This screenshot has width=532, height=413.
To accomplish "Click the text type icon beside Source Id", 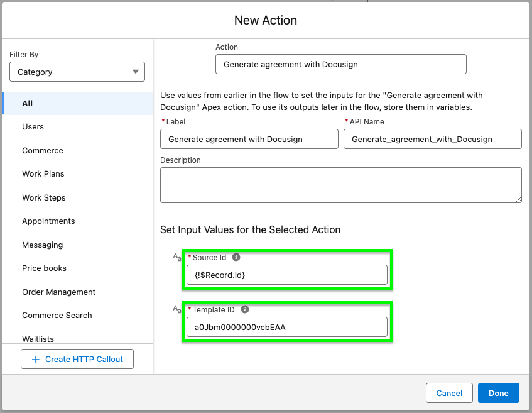I will (176, 256).
